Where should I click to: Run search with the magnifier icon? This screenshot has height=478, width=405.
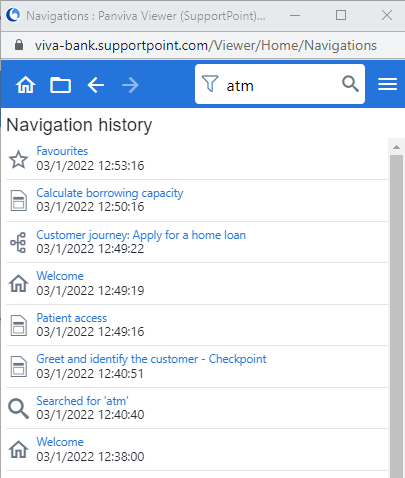click(x=350, y=84)
